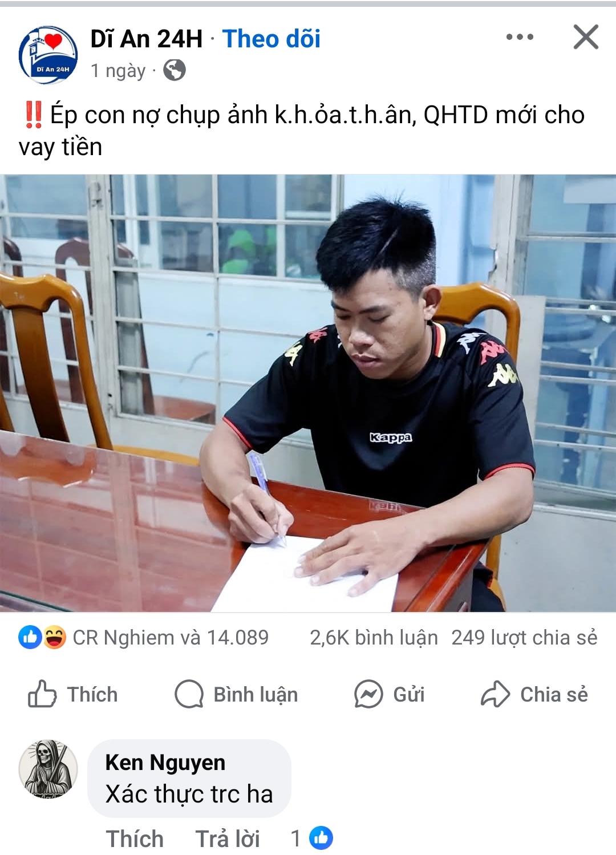This screenshot has width=616, height=855.
Task: Click the globe public privacy icon
Action: pyautogui.click(x=175, y=71)
